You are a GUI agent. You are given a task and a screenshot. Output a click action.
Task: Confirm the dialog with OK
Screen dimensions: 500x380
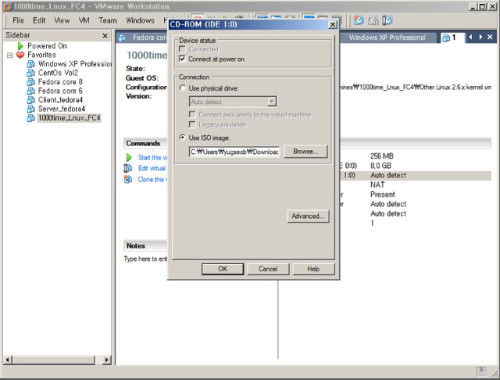tap(223, 269)
